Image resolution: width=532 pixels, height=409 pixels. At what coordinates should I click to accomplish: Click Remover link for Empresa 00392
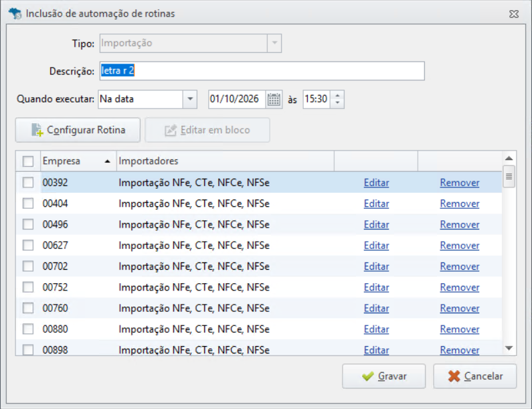click(460, 183)
